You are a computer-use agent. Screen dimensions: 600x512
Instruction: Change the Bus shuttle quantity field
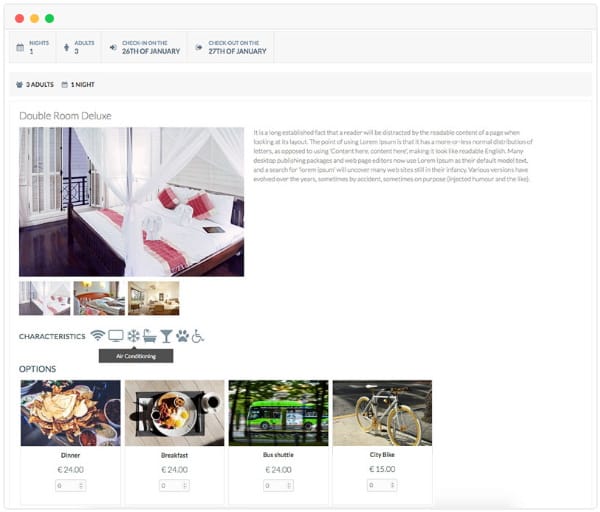click(x=278, y=486)
